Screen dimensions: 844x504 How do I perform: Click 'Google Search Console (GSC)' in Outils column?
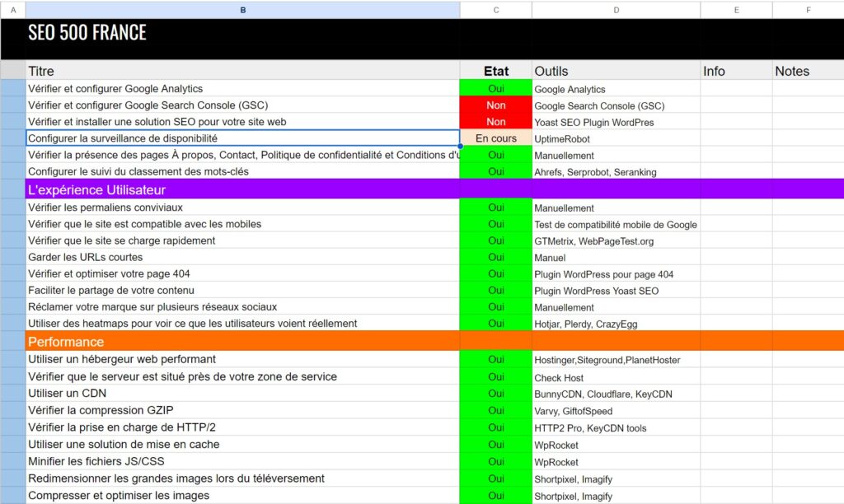tap(616, 106)
